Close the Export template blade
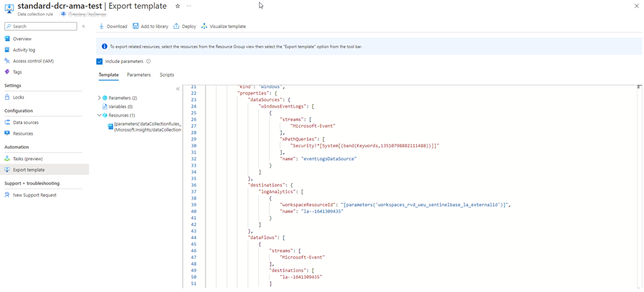This screenshot has width=644, height=292. 636,5
